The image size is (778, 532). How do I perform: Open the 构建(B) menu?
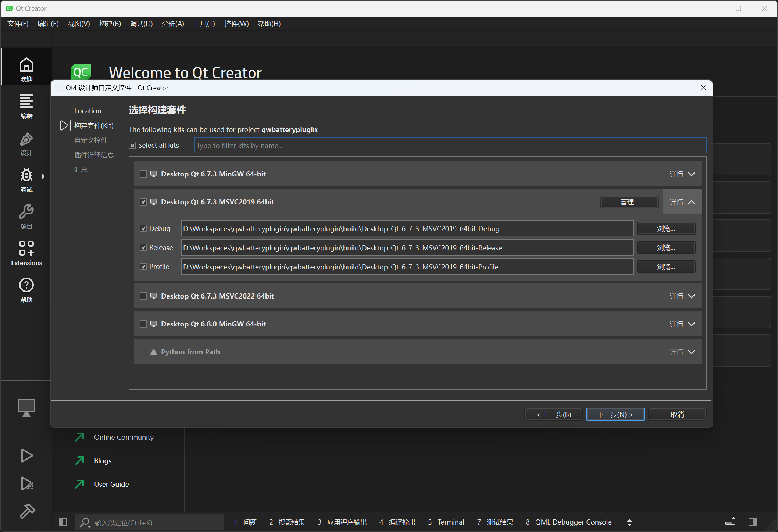coord(110,24)
